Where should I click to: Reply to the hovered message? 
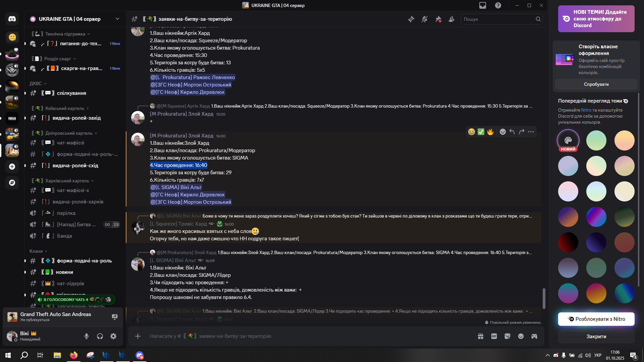pyautogui.click(x=512, y=132)
